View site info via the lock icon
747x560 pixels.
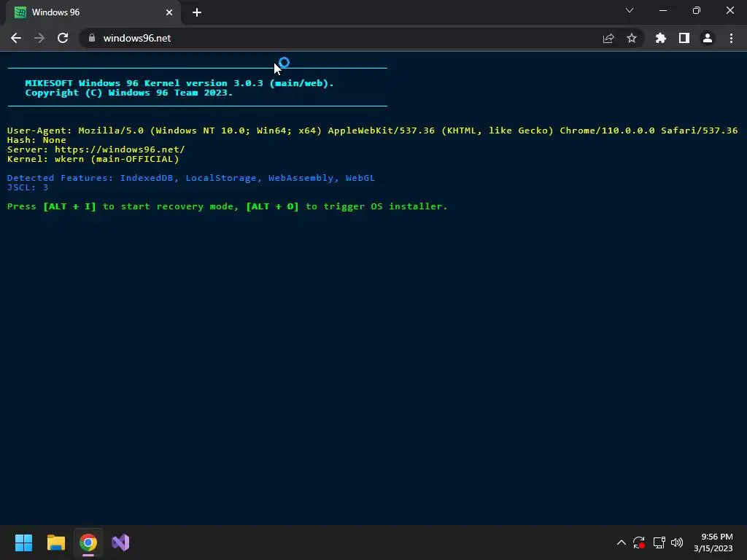(92, 38)
